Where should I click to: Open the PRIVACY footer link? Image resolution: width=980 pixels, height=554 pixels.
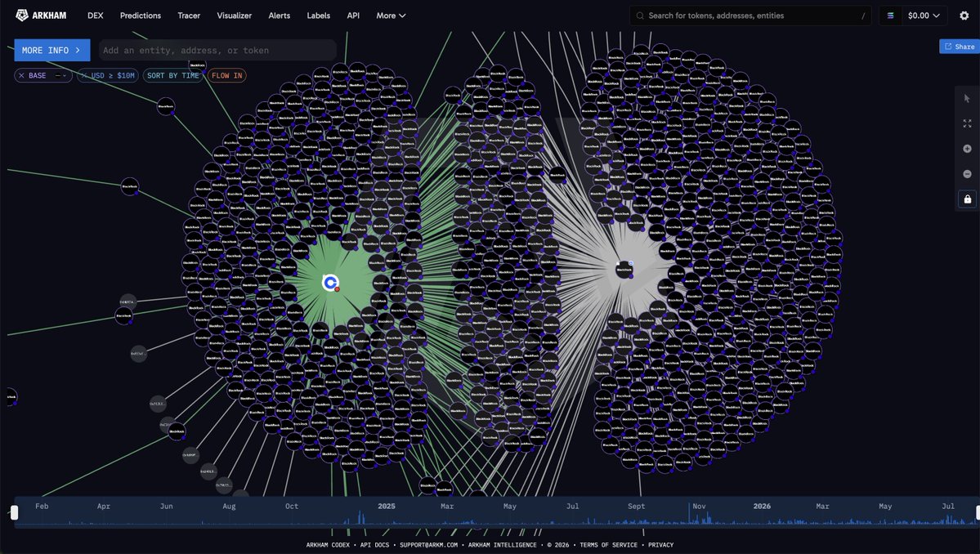coord(660,545)
